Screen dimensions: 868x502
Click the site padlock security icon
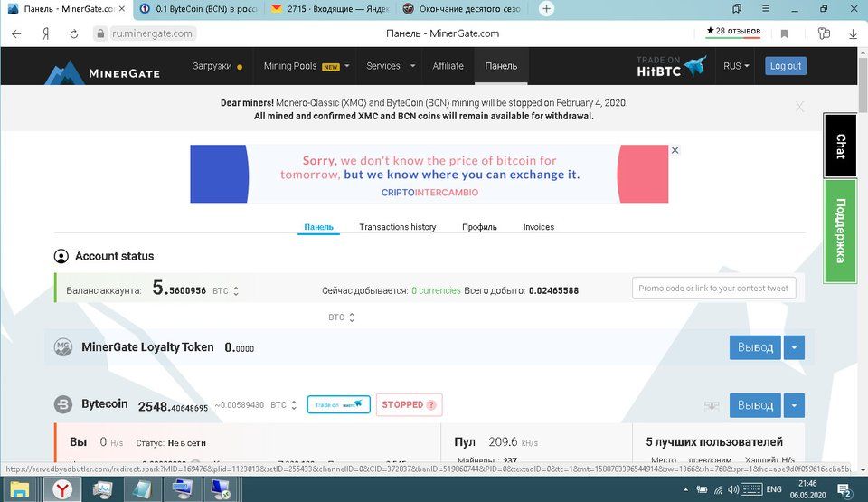(100, 33)
